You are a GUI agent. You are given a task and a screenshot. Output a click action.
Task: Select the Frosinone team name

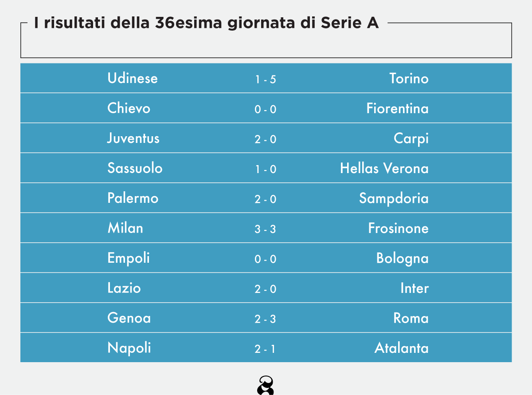pos(398,228)
